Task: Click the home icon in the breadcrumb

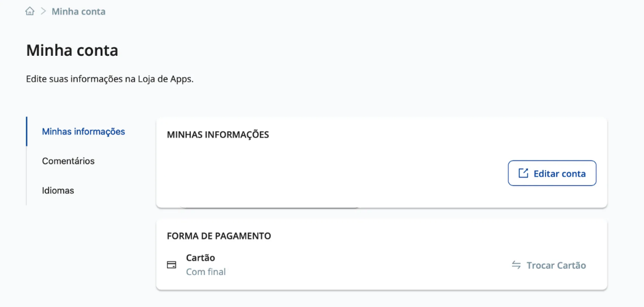Action: [x=30, y=11]
